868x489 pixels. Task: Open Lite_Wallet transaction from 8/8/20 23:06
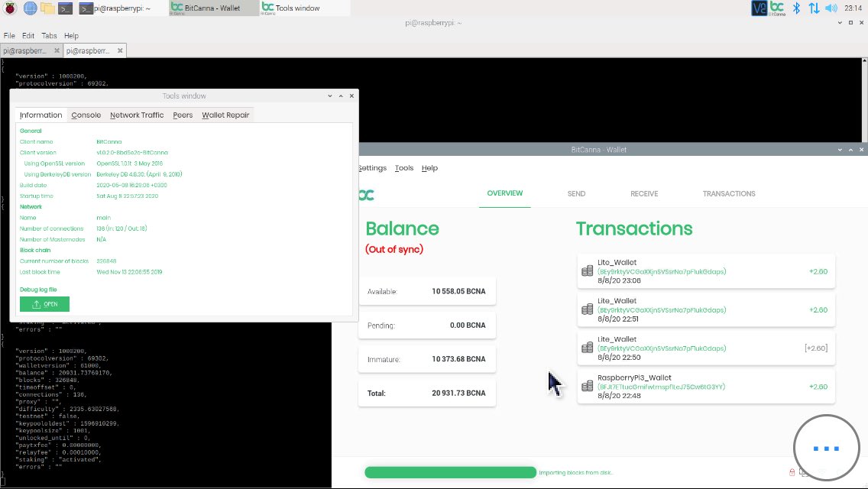coord(706,271)
